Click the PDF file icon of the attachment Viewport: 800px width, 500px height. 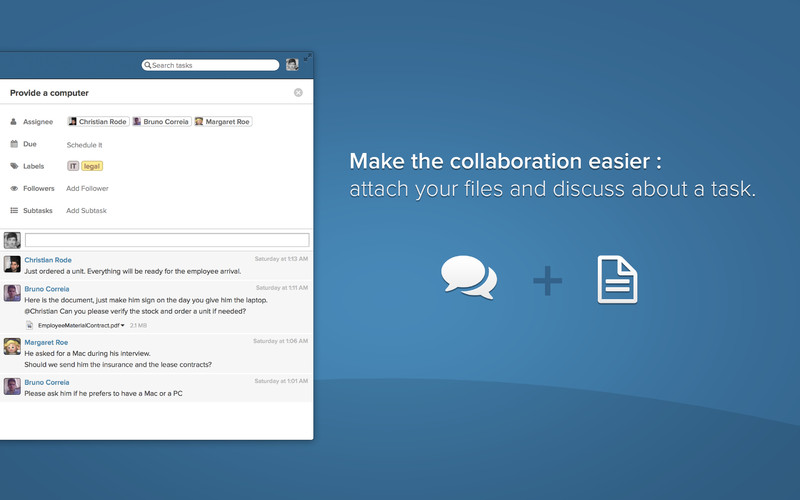point(30,325)
